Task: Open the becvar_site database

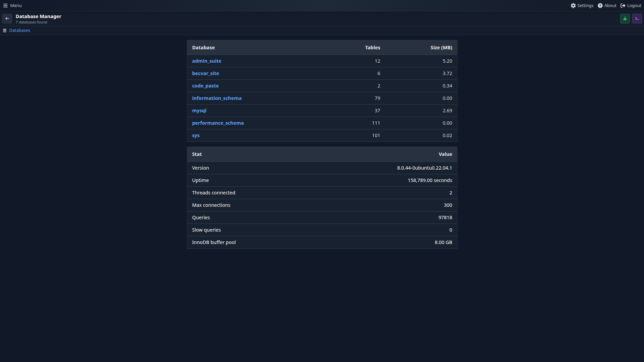Action: (x=205, y=73)
